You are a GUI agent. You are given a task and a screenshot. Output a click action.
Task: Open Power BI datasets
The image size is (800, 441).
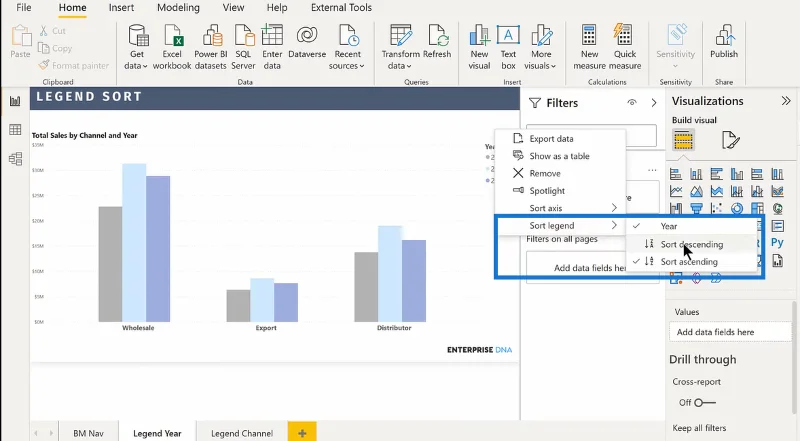tap(211, 47)
